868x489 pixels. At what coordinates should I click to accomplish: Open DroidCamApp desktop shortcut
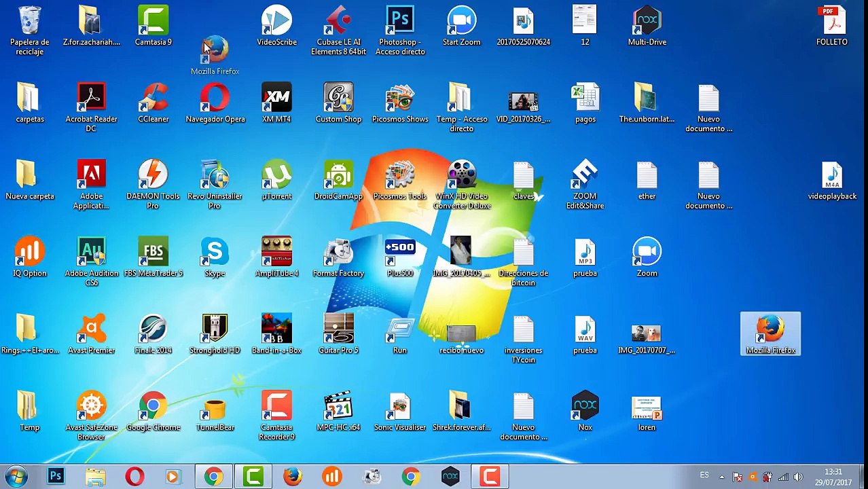click(338, 180)
